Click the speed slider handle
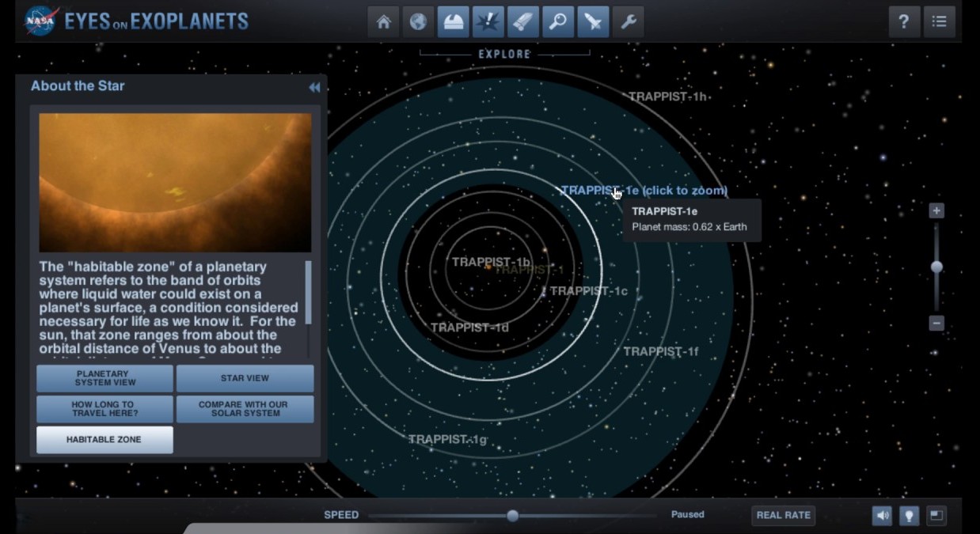Viewport: 980px width, 534px height. pyautogui.click(x=513, y=516)
